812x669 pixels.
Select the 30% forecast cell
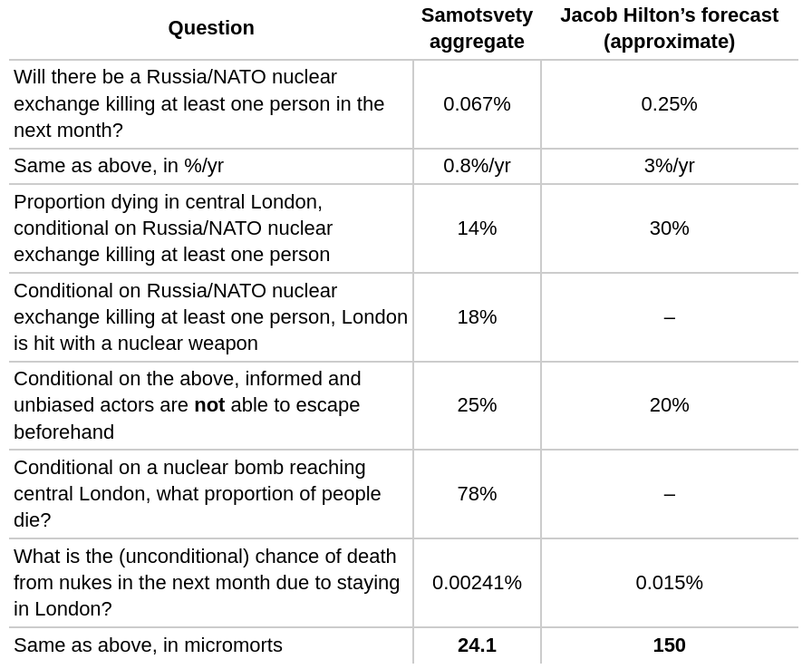point(669,228)
